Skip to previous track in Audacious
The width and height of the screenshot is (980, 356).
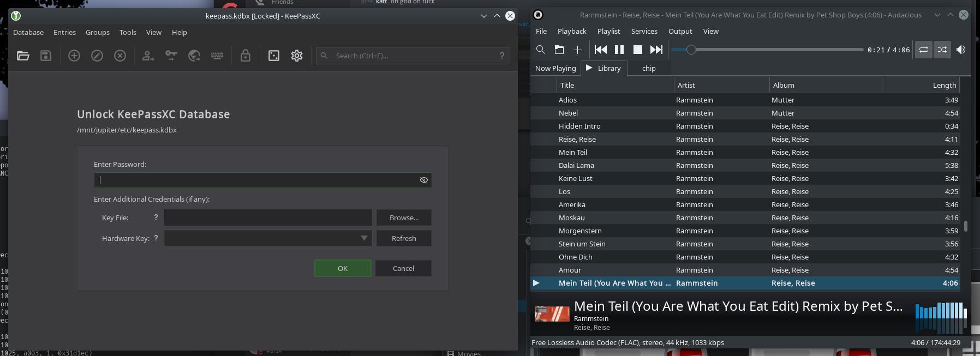tap(601, 50)
